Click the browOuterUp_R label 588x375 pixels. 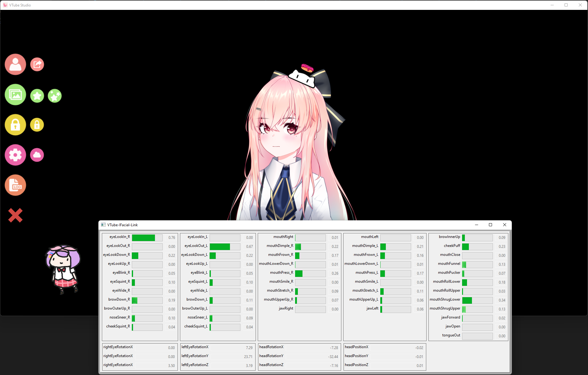[117, 308]
